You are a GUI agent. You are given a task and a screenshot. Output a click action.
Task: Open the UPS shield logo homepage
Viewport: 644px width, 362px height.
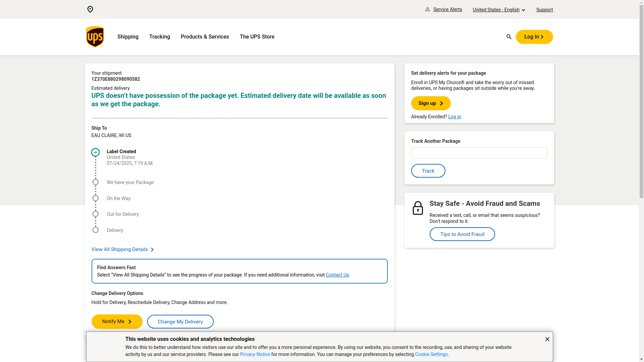click(x=95, y=37)
